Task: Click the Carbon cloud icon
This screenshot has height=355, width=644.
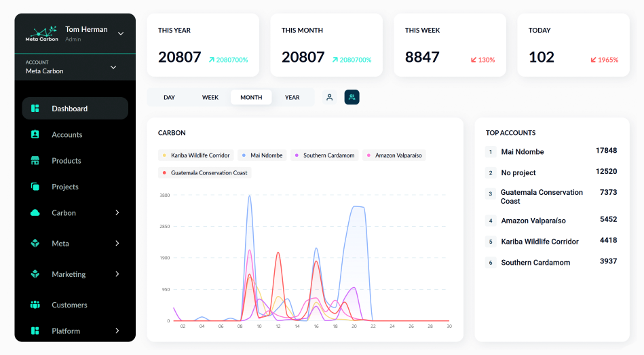Action: [x=35, y=212]
